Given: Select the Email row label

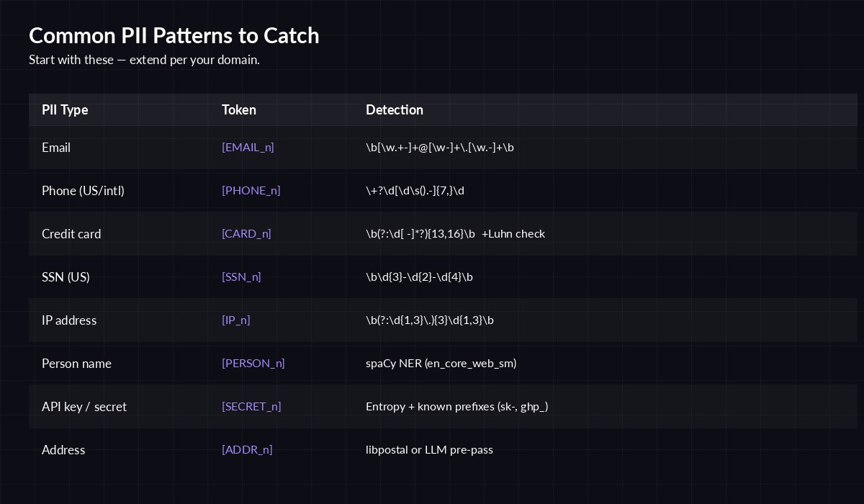Looking at the screenshot, I should tap(56, 148).
